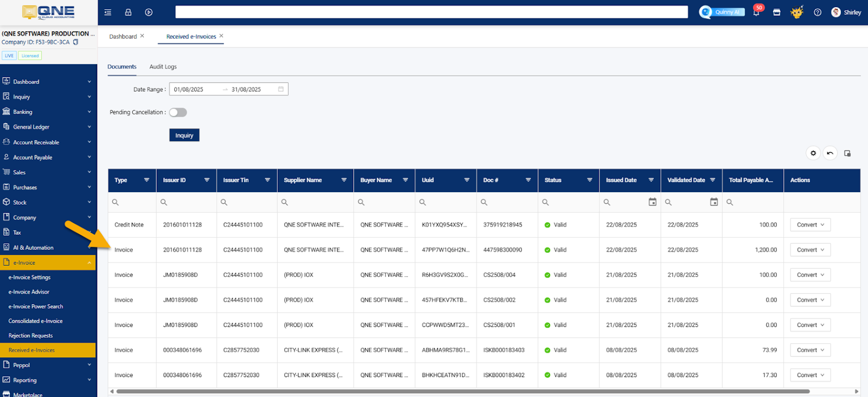The image size is (868, 397).
Task: Open Quinny AI assistant button
Action: [x=722, y=12]
